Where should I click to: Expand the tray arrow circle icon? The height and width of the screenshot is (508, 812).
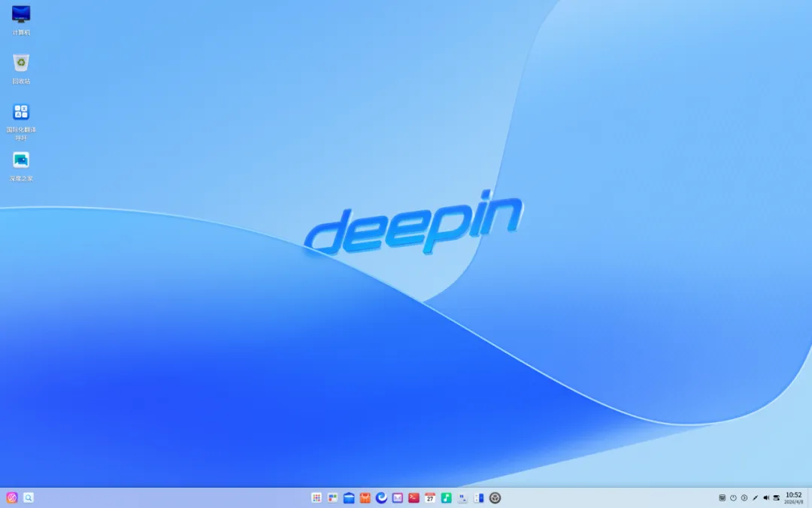(744, 497)
